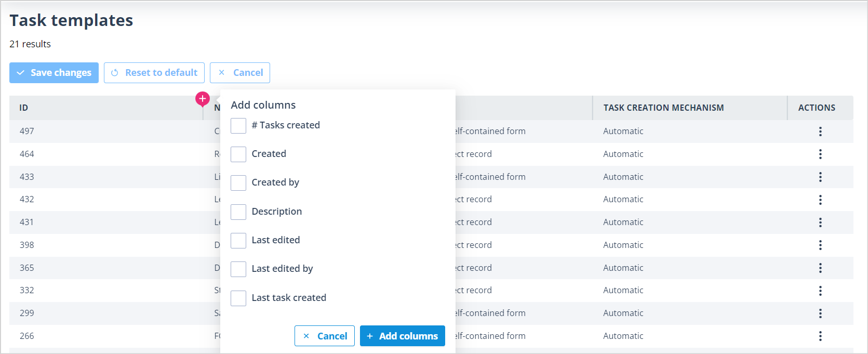Confirm with the Add columns button

coord(403,336)
